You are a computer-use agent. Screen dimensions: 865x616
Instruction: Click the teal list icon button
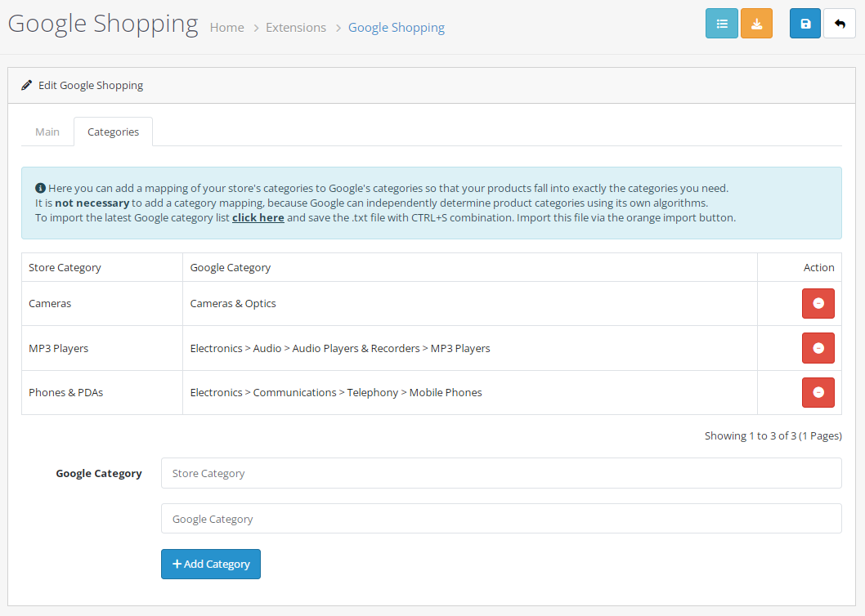pyautogui.click(x=722, y=24)
